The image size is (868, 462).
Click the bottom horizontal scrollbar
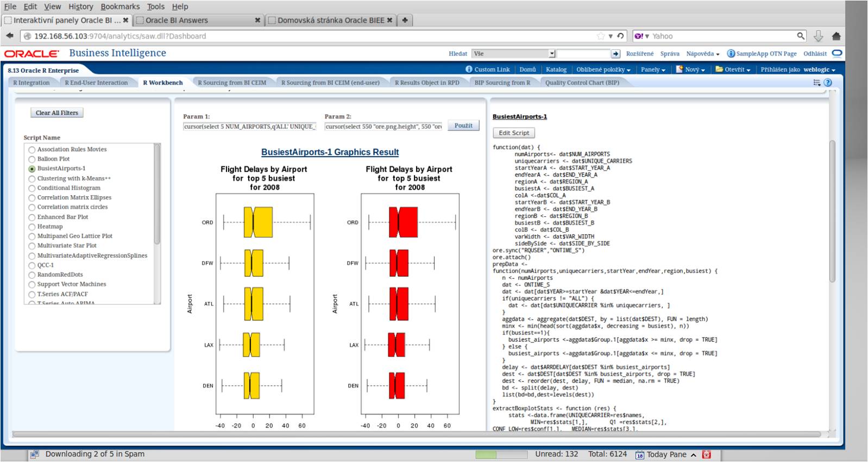pos(416,434)
